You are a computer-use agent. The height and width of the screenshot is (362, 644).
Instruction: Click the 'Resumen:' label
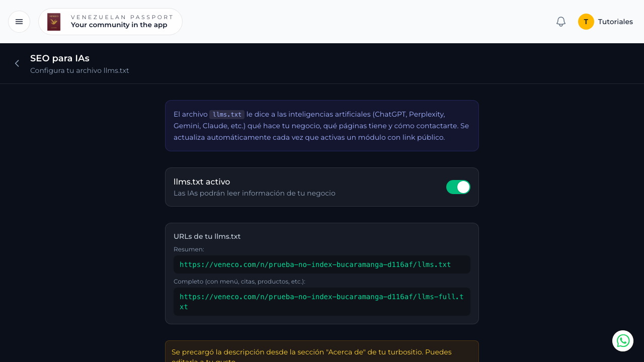click(x=189, y=249)
